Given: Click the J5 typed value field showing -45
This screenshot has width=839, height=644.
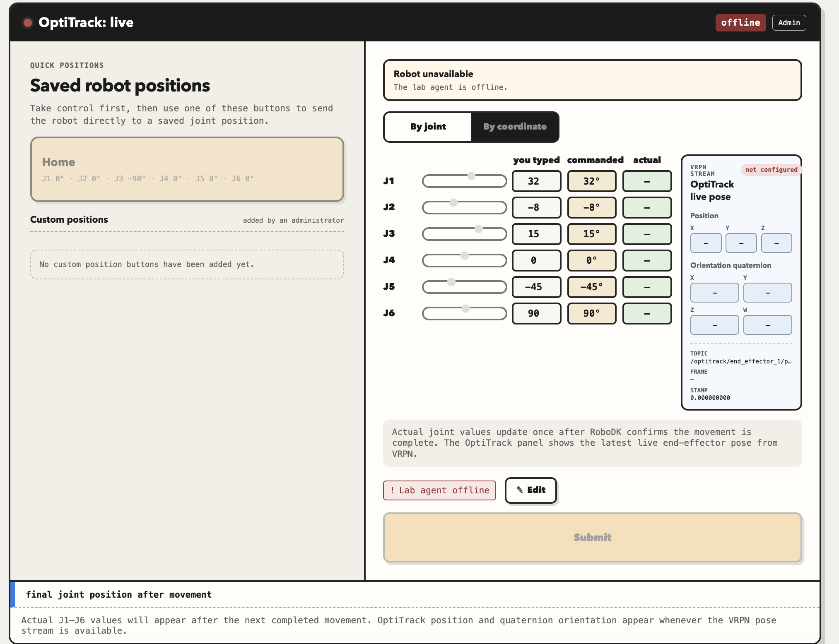Looking at the screenshot, I should [536, 287].
